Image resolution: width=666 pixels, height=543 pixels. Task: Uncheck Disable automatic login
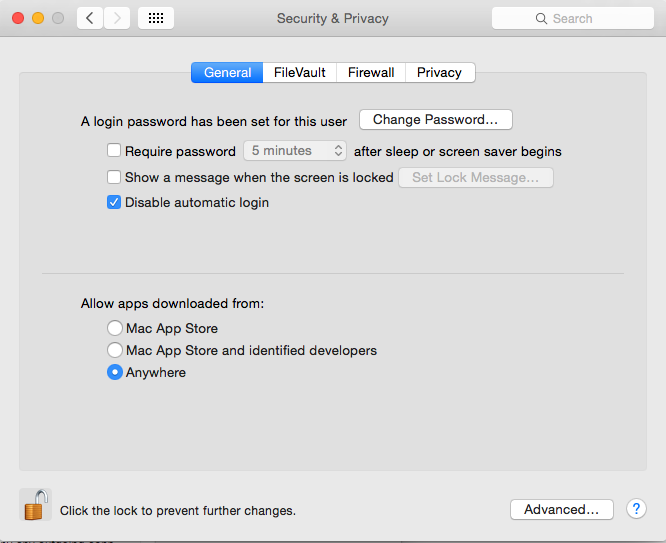click(114, 202)
